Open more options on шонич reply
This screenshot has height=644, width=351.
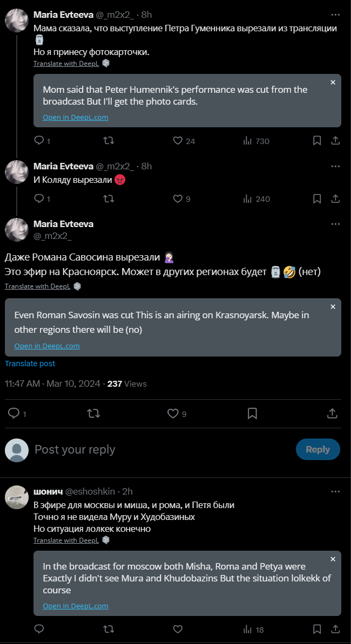(x=335, y=491)
